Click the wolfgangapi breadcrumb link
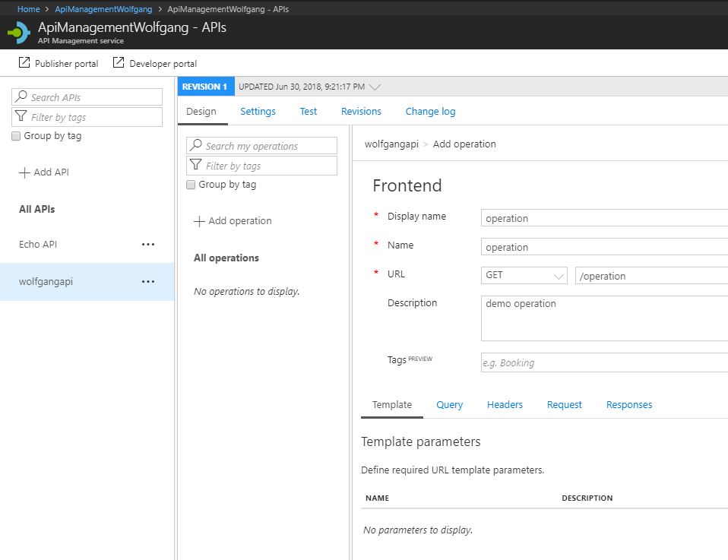The height and width of the screenshot is (560, 728). (392, 144)
